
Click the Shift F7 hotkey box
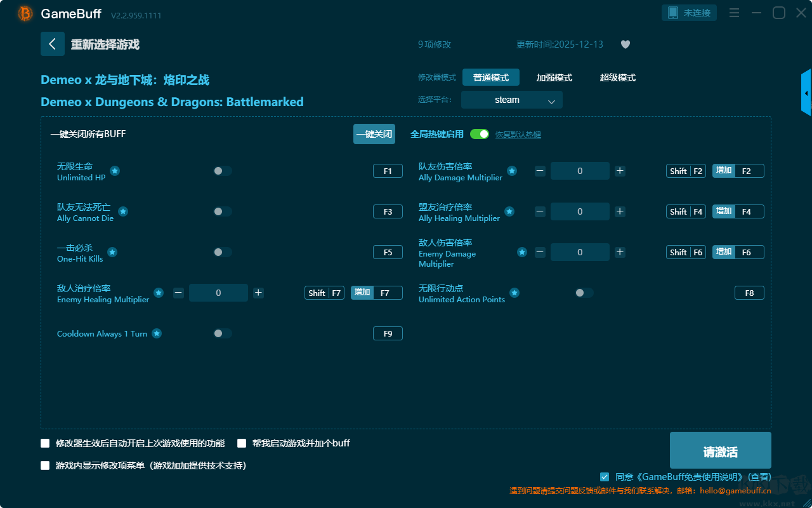(324, 293)
